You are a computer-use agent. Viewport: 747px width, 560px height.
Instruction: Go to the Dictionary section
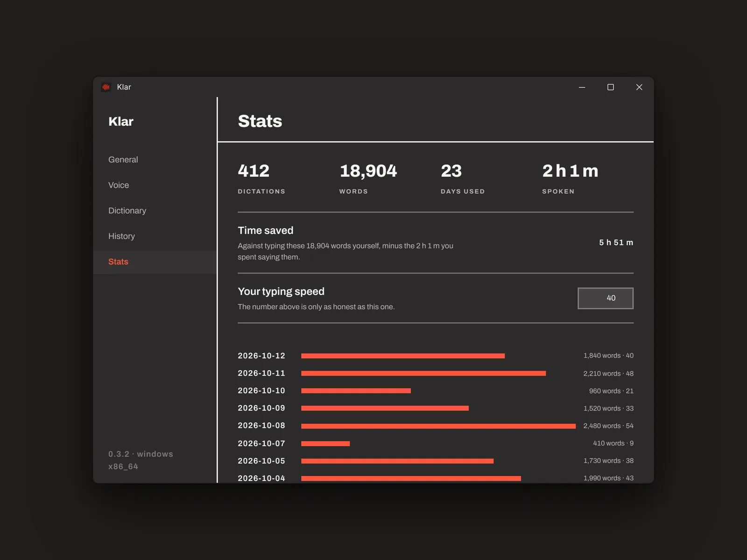(155, 211)
